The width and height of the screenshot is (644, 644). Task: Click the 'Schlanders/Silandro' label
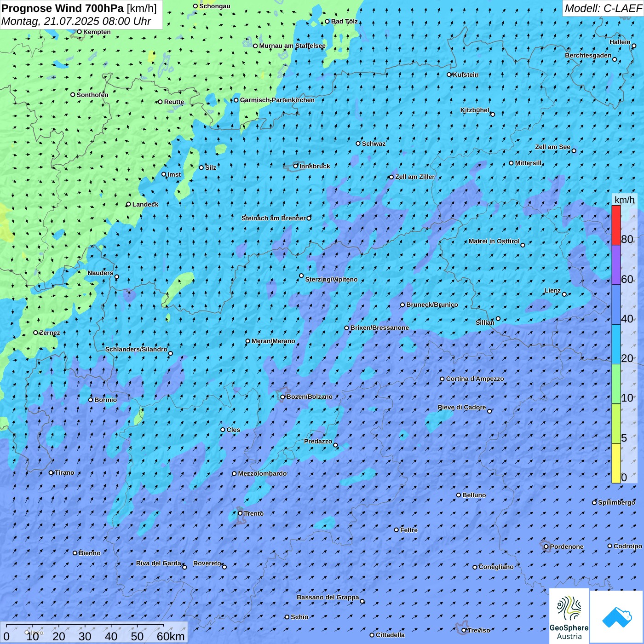(136, 349)
